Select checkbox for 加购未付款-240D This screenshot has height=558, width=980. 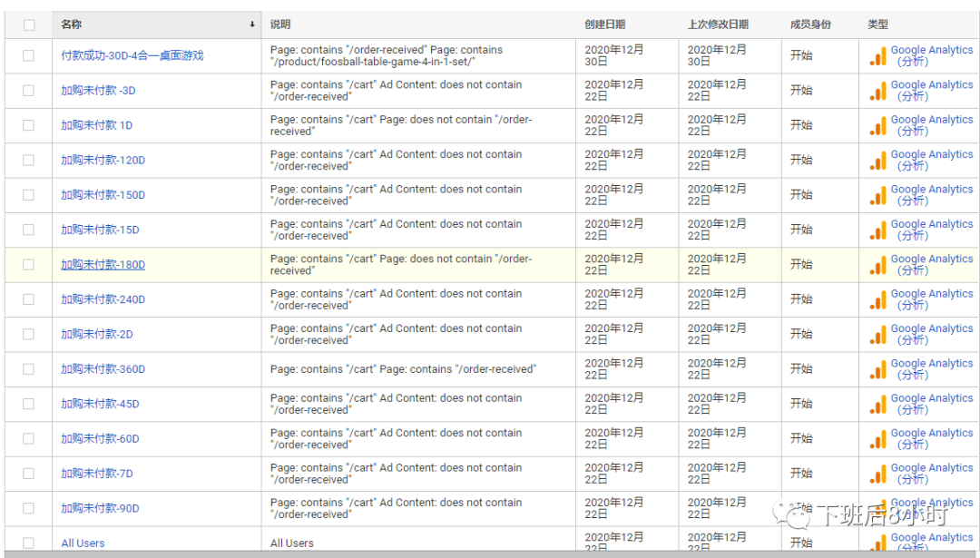pyautogui.click(x=29, y=299)
